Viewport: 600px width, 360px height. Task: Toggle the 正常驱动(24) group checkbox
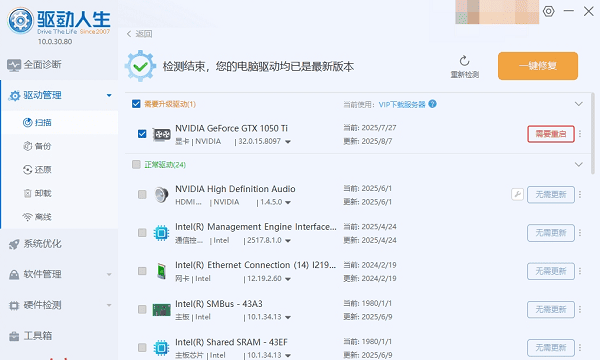[x=136, y=165]
